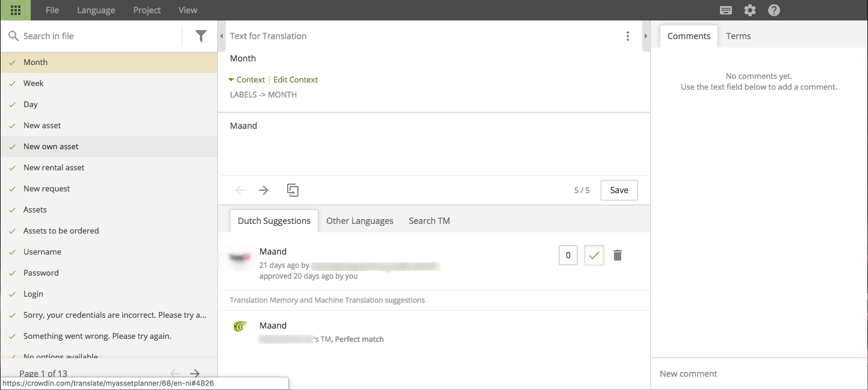Select the credentials are incorrect string
868x390 pixels.
click(x=108, y=315)
